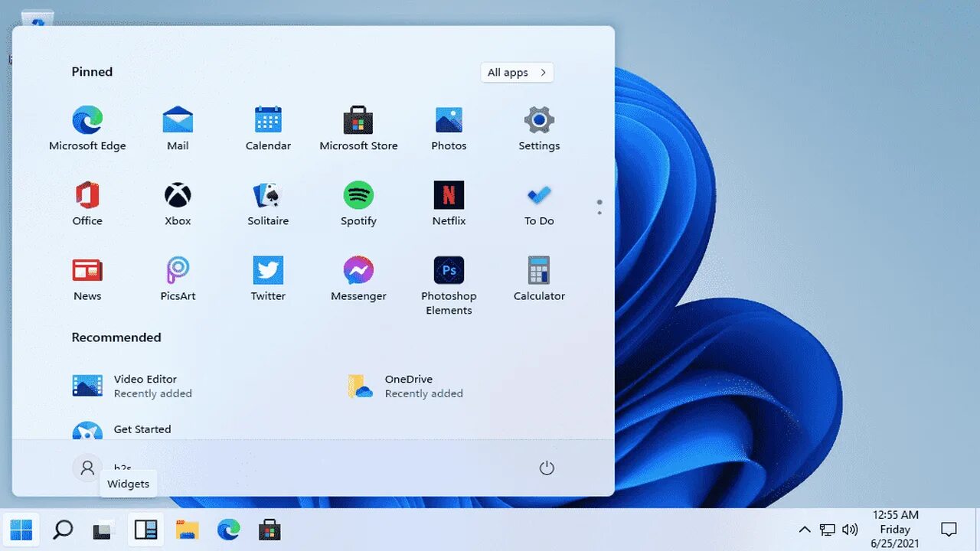This screenshot has width=980, height=551.
Task: Open Microsoft Edge from pinned apps
Action: click(x=87, y=129)
